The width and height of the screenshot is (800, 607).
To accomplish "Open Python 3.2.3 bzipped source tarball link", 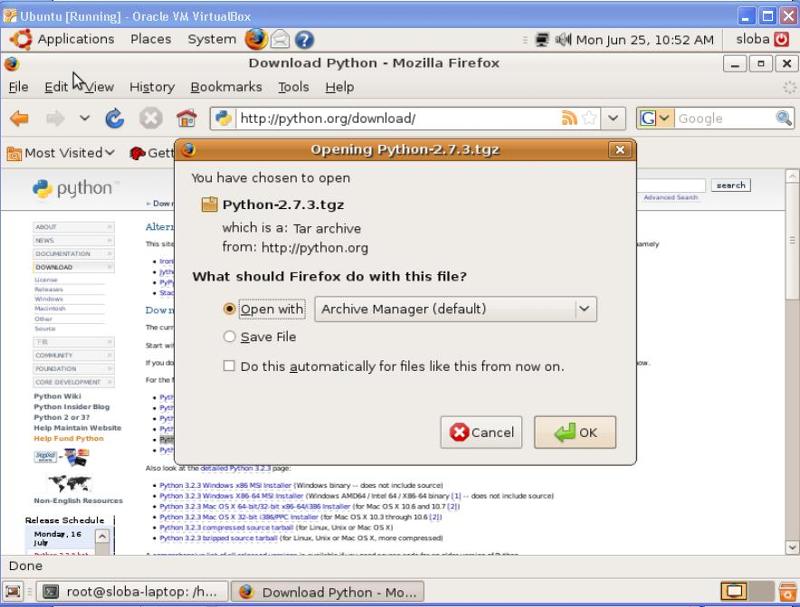I will pos(218,538).
